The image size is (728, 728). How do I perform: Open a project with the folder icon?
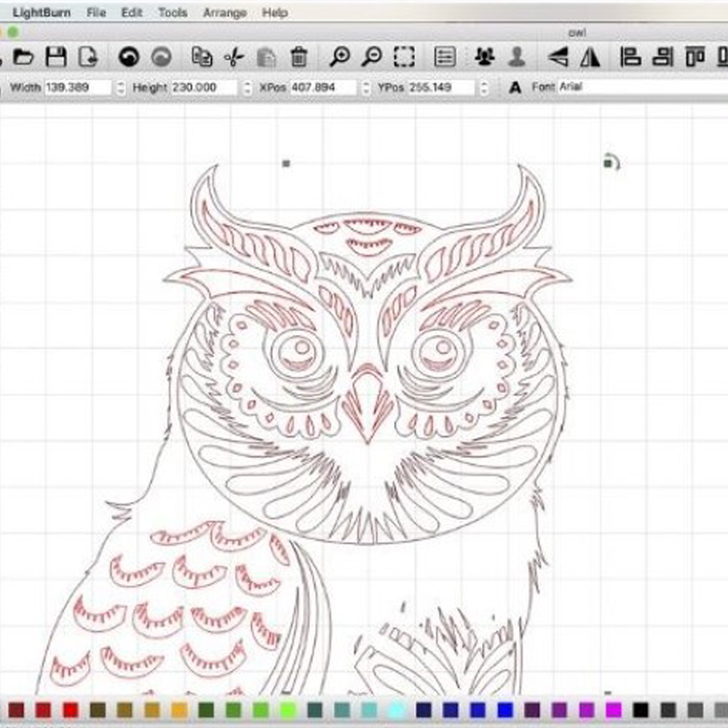coord(23,57)
